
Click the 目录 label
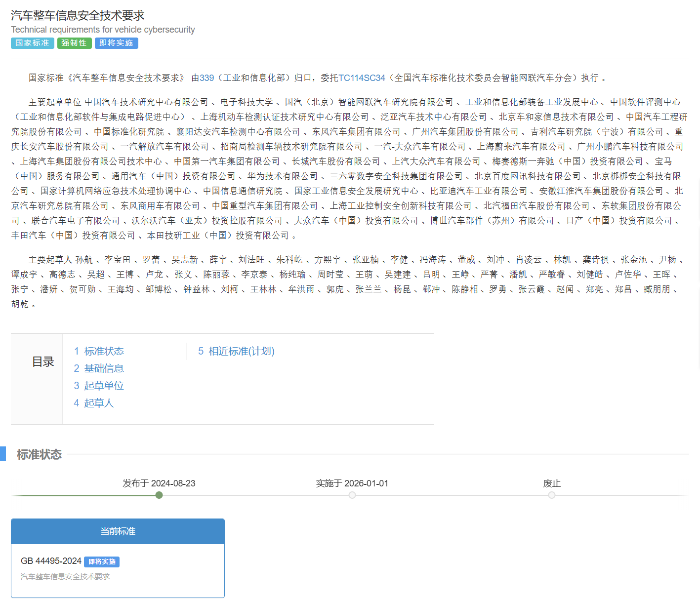(43, 362)
